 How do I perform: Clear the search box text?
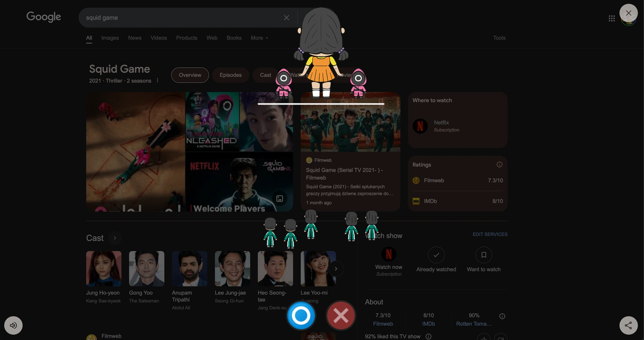[287, 18]
